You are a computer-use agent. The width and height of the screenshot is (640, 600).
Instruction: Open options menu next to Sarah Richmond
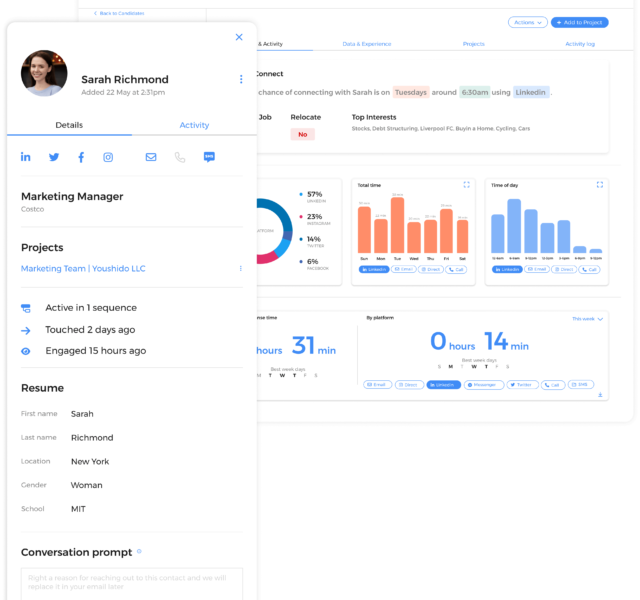pyautogui.click(x=241, y=79)
